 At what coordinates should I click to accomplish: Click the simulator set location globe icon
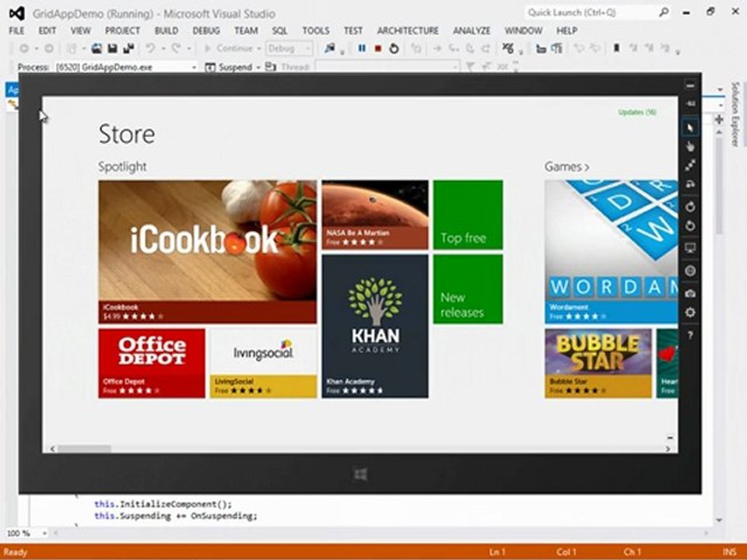click(x=690, y=271)
